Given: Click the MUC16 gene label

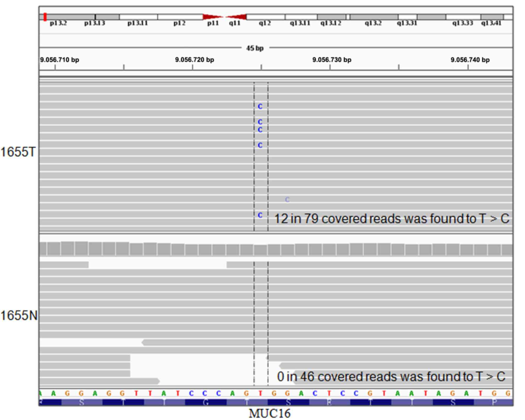Looking at the screenshot, I should 269,413.
